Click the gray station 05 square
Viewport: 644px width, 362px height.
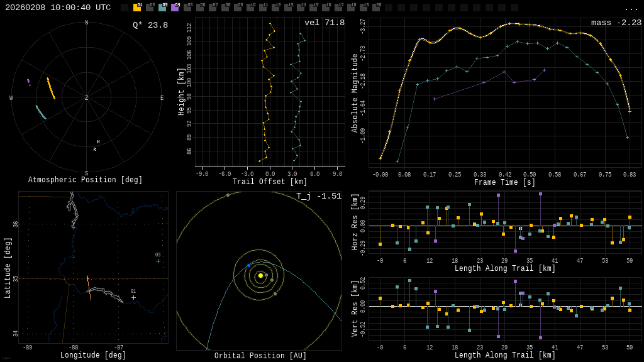pos(187,8)
